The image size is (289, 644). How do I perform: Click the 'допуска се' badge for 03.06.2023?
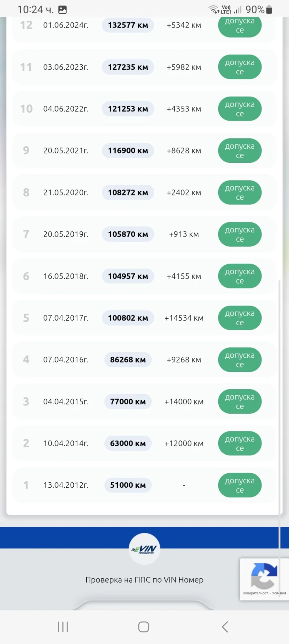[240, 67]
